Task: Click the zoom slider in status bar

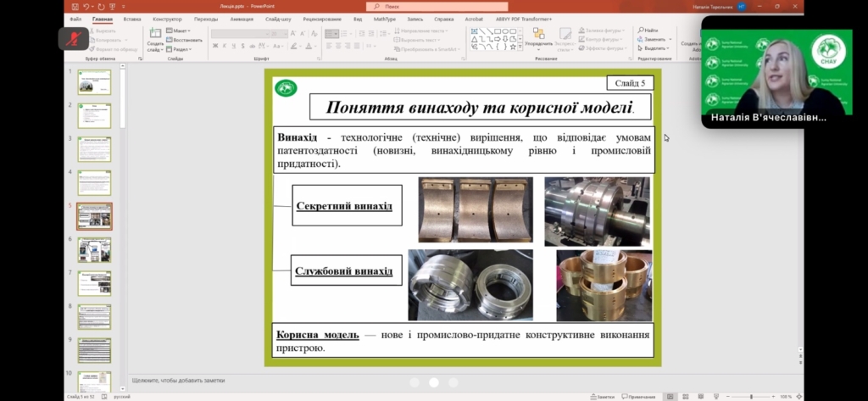Action: (x=751, y=396)
